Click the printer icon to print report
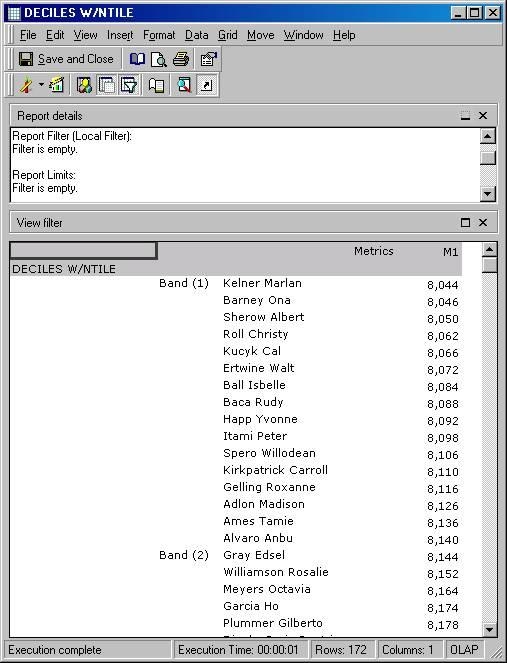Image resolution: width=507 pixels, height=663 pixels. pyautogui.click(x=181, y=59)
